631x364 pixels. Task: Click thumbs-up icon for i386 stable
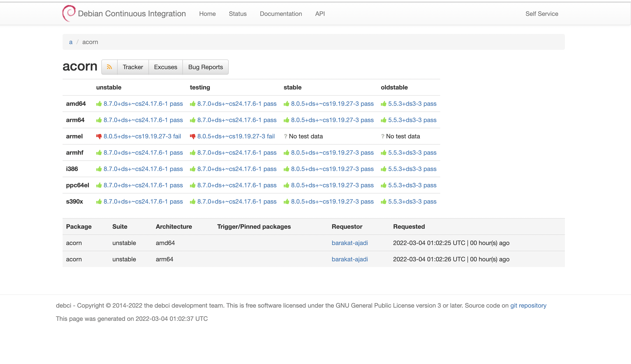tap(286, 169)
